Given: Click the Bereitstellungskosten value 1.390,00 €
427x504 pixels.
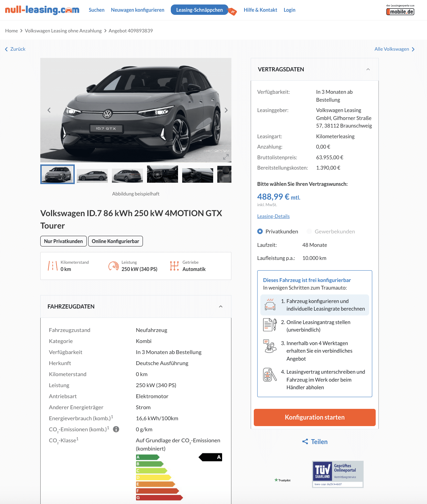Looking at the screenshot, I should 328,168.
